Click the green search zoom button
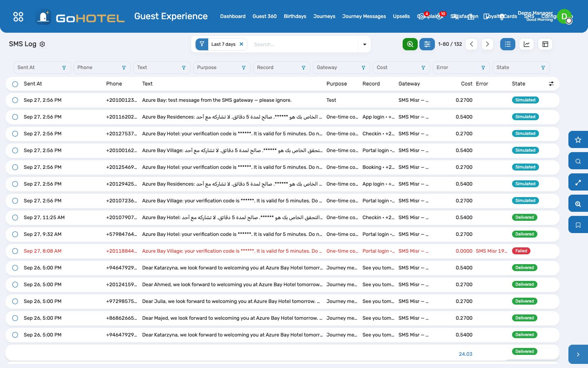The height and width of the screenshot is (368, 588). point(410,44)
